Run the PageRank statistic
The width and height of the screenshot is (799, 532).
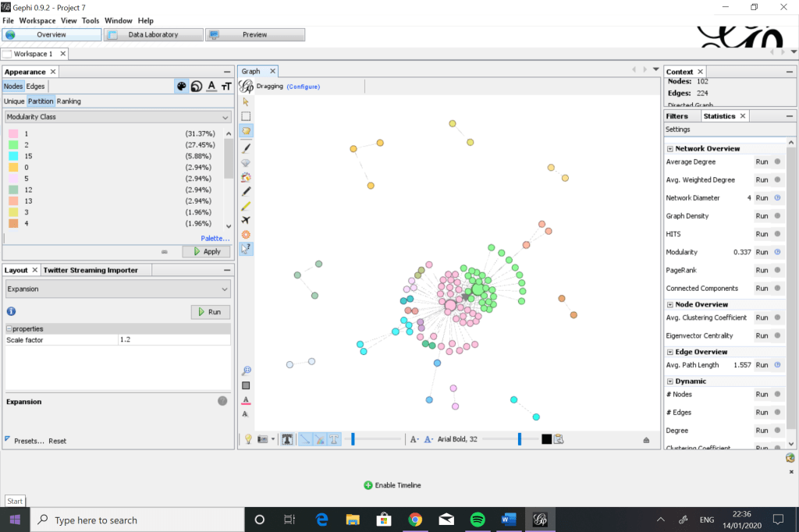click(x=762, y=270)
